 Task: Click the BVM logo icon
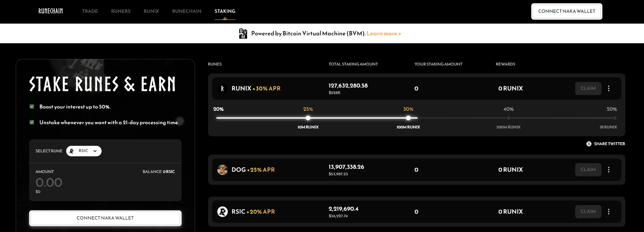pos(243,33)
